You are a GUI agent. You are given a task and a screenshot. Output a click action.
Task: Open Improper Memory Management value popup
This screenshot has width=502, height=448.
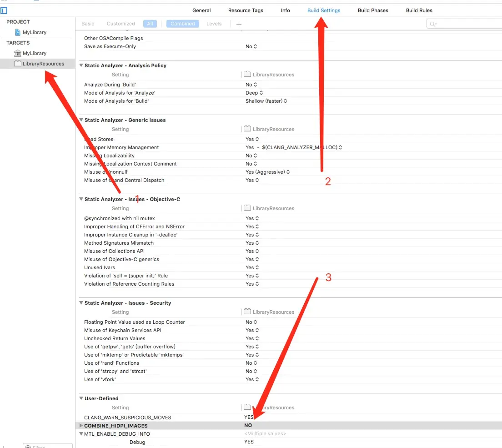(294, 148)
